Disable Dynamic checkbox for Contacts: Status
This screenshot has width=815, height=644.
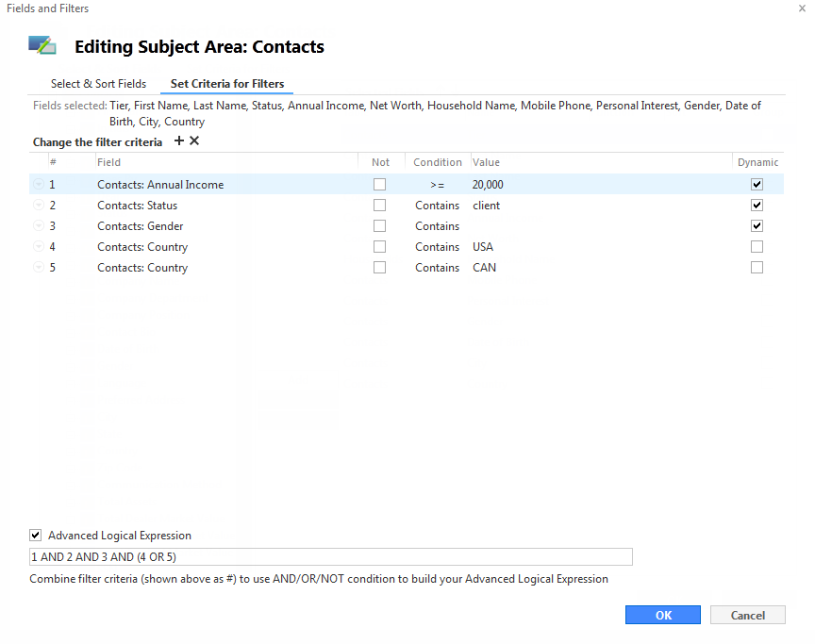tap(757, 206)
